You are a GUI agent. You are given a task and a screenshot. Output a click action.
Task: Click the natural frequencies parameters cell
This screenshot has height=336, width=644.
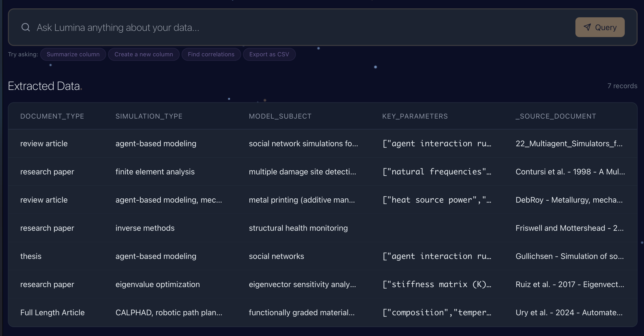pos(436,172)
